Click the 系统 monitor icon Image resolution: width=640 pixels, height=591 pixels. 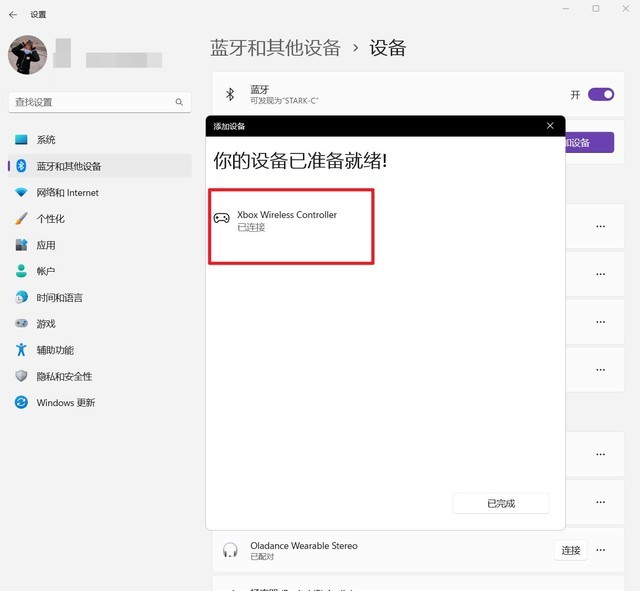[x=21, y=140]
